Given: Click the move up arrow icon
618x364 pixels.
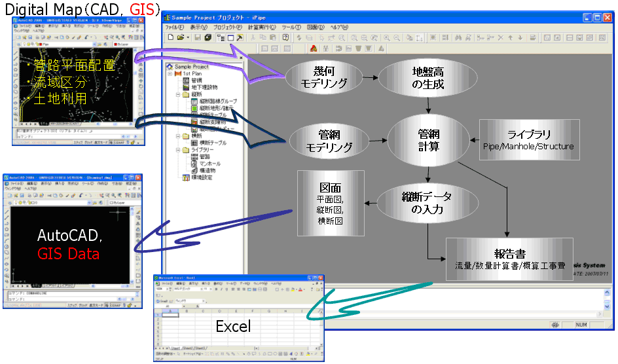Looking at the screenshot, I should pos(511,38).
